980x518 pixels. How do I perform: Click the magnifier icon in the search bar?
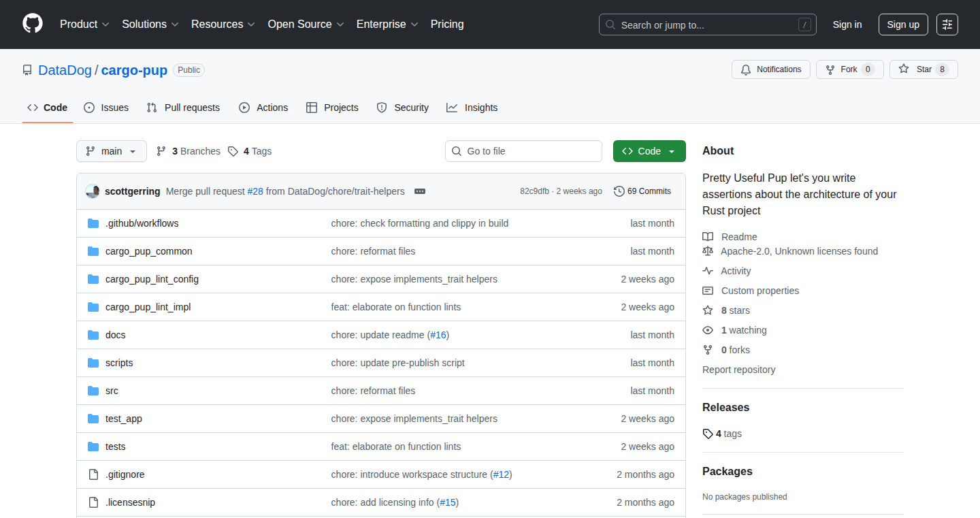tap(610, 25)
